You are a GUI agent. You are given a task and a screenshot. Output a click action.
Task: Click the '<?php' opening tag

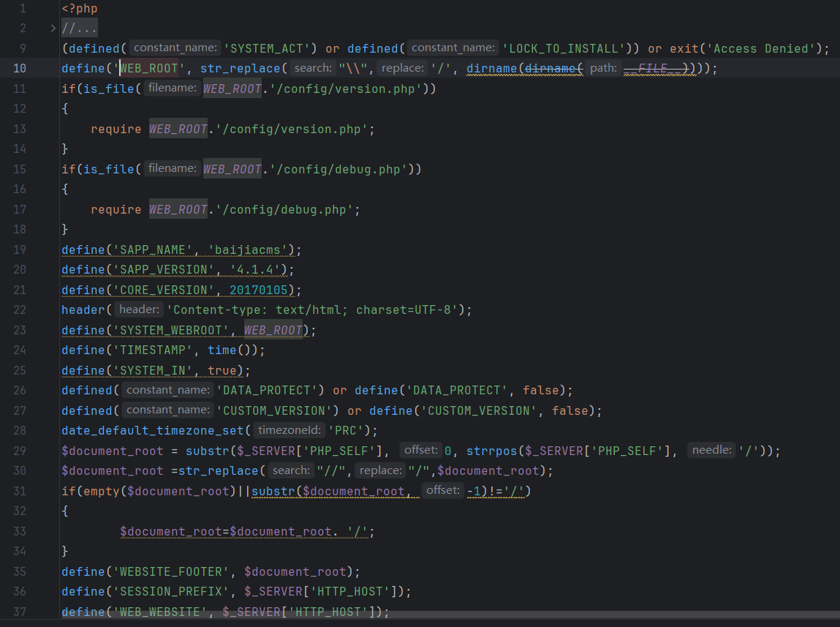coord(79,9)
